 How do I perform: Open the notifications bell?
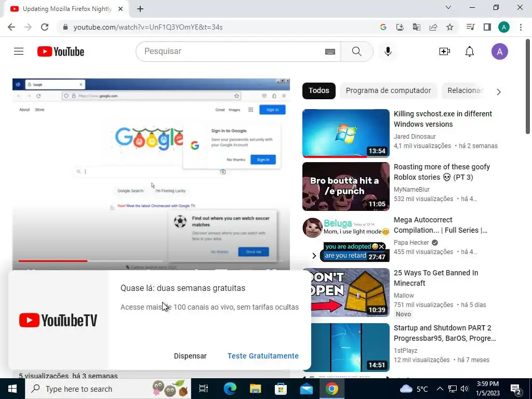(470, 51)
